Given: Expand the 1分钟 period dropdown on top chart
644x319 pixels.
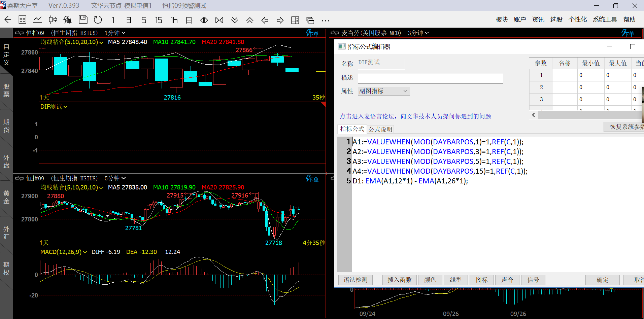Looking at the screenshot, I should click(115, 33).
